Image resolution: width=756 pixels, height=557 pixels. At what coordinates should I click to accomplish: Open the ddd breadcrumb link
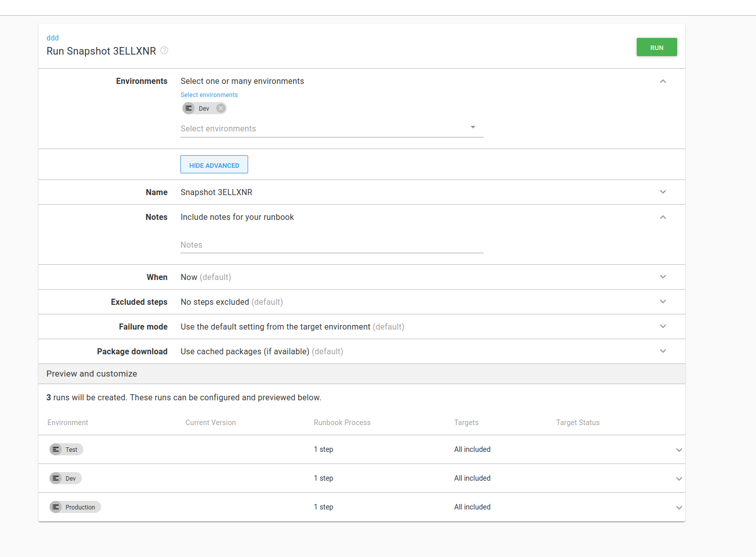point(53,37)
